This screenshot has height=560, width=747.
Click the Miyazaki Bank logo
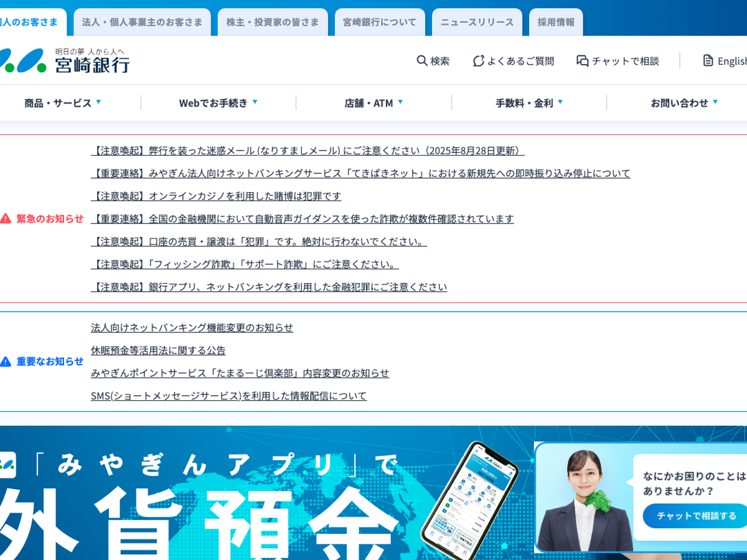pyautogui.click(x=65, y=61)
